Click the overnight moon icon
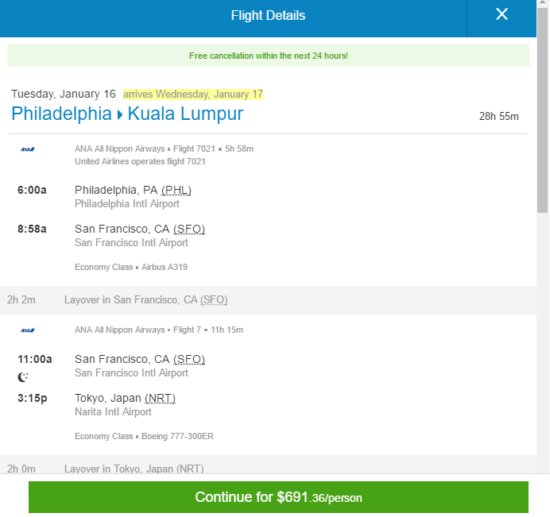 [23, 377]
